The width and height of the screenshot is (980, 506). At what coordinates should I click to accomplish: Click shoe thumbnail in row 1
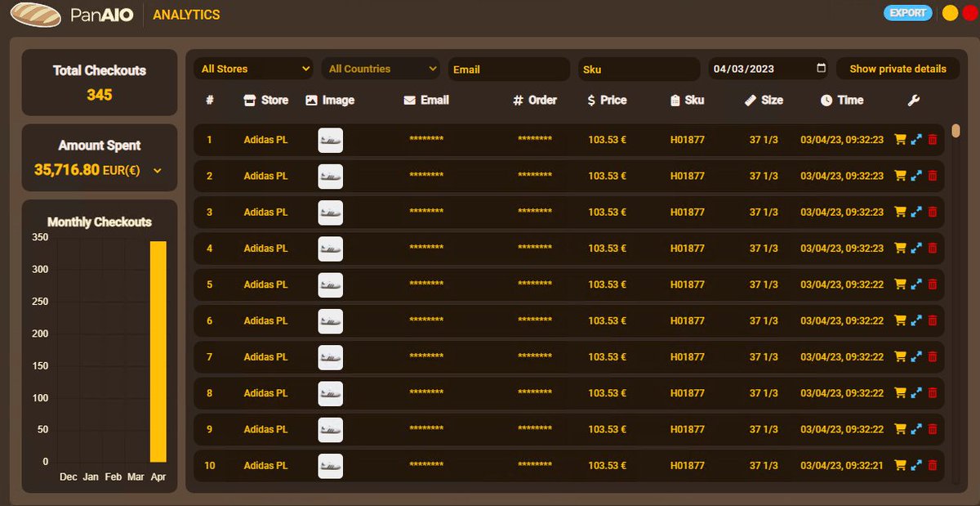330,140
